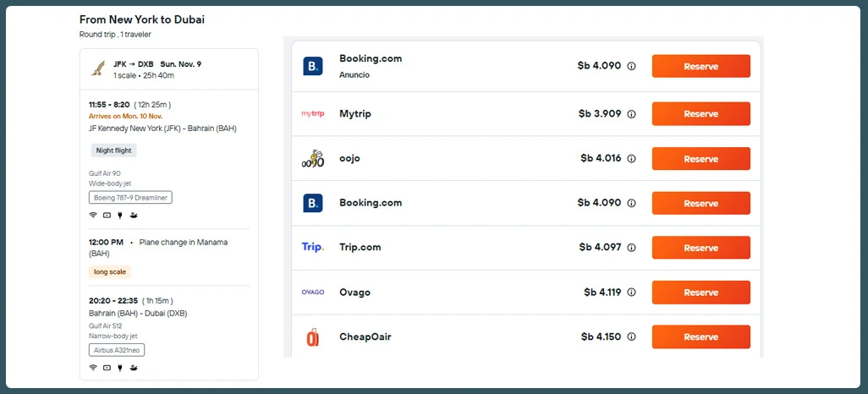Click video entertainment icon for Boeing 787-9 flight
Image resolution: width=868 pixels, height=394 pixels.
pos(107,216)
